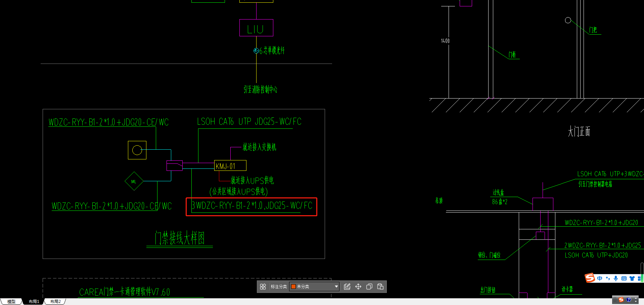The width and height of the screenshot is (644, 305).
Task: Click the edit annotation pencil icon
Action: click(347, 287)
